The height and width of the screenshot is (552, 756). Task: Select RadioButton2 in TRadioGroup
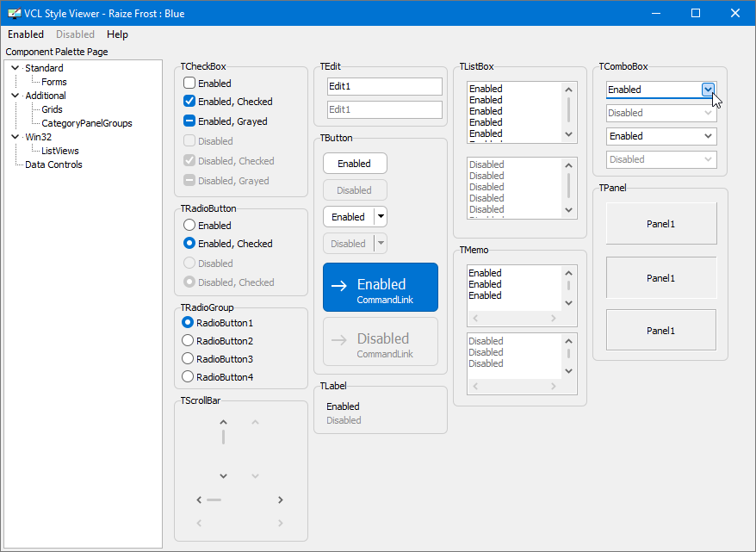(x=188, y=340)
